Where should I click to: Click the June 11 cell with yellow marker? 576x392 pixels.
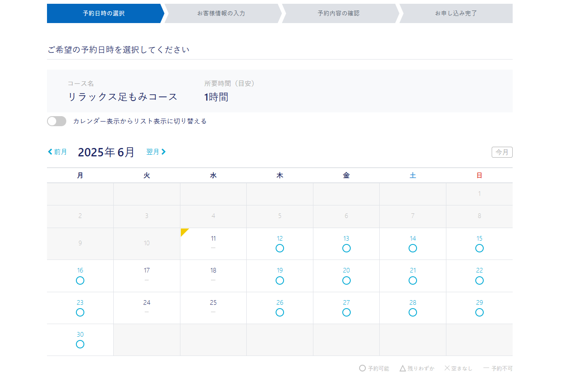pyautogui.click(x=213, y=244)
